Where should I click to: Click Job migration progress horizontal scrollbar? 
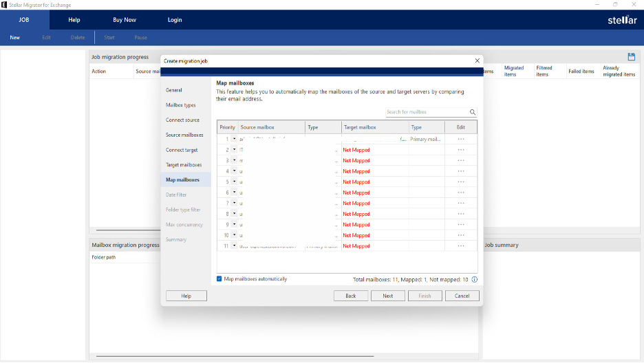coord(128,230)
